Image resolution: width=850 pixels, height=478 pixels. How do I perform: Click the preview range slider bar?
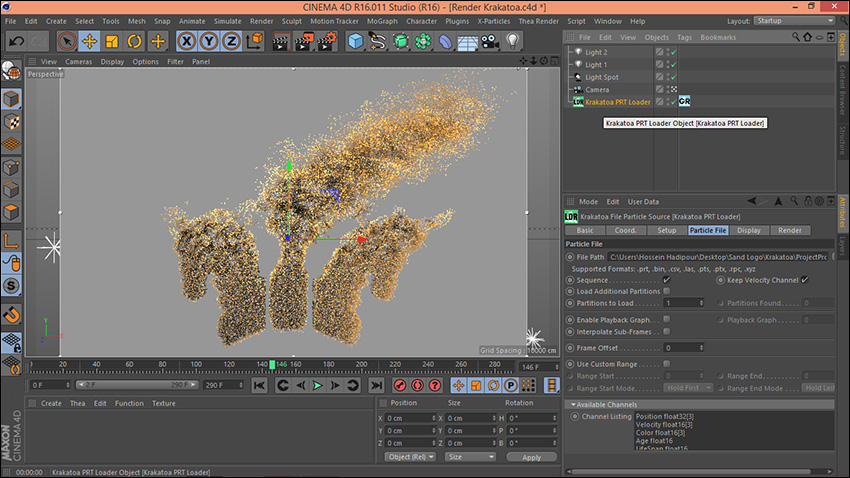pos(136,385)
